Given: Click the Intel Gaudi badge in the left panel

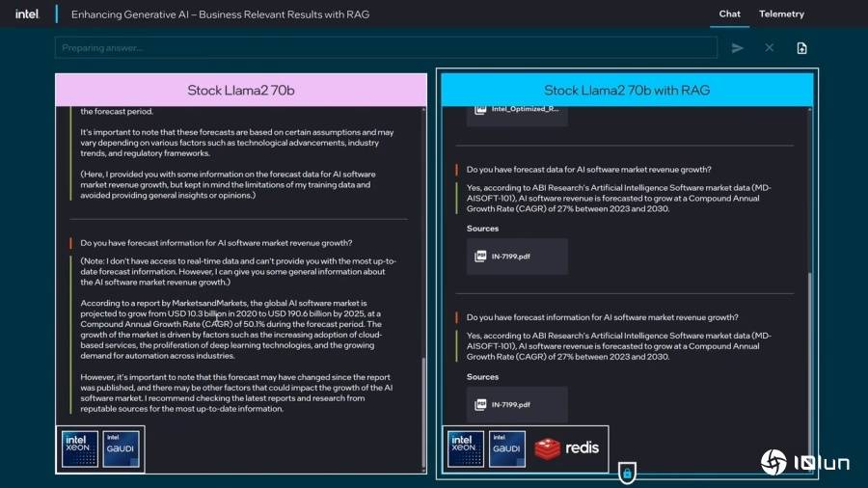Looking at the screenshot, I should tap(121, 448).
